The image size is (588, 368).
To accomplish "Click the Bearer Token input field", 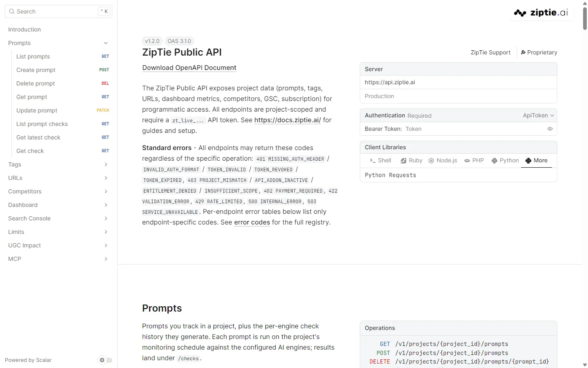I will (474, 129).
